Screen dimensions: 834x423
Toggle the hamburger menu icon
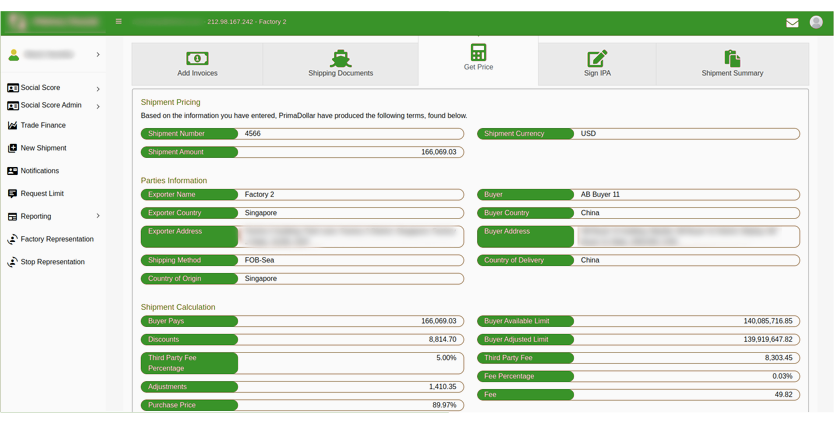[x=119, y=21]
